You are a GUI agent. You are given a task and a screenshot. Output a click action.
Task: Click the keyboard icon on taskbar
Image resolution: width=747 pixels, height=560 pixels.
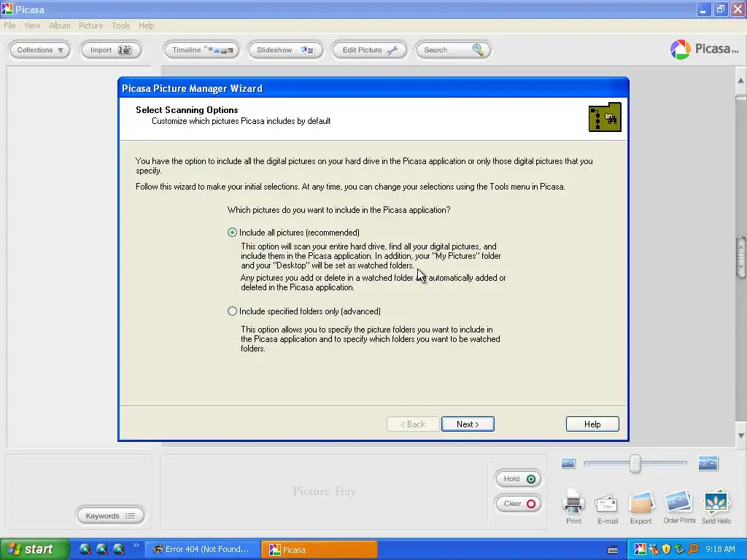click(613, 550)
